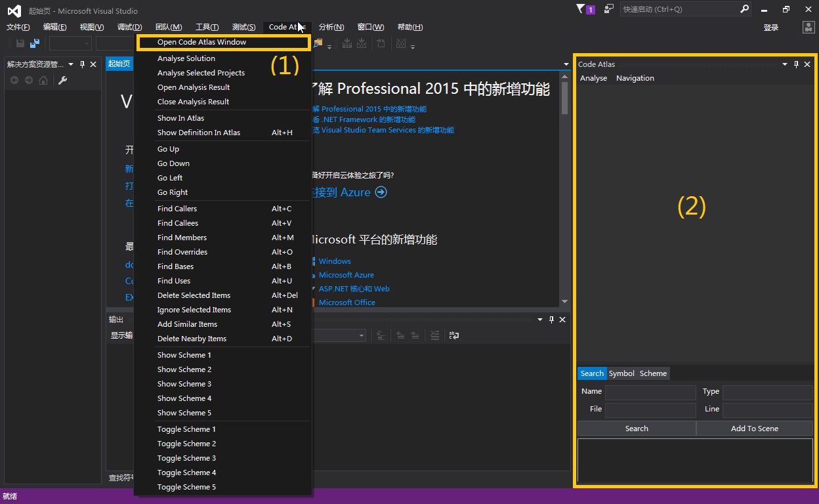
Task: Click the Save icon in the toolbar
Action: (x=20, y=43)
